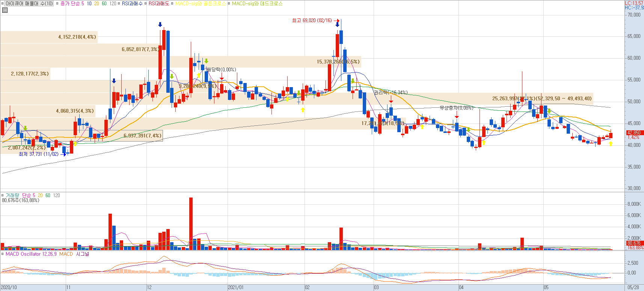Select the MACD-sig와 골든크로스 indicator label
The width and height of the screenshot is (644, 291).
click(x=201, y=3)
